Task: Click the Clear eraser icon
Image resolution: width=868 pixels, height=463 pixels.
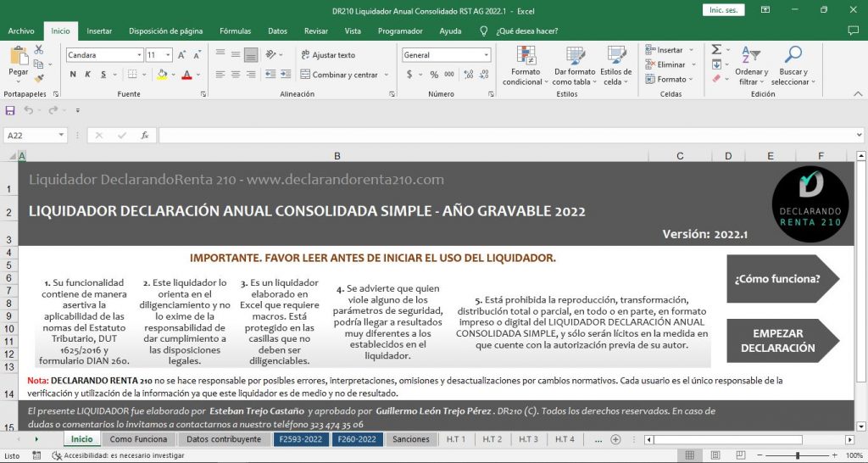Action: [716, 79]
